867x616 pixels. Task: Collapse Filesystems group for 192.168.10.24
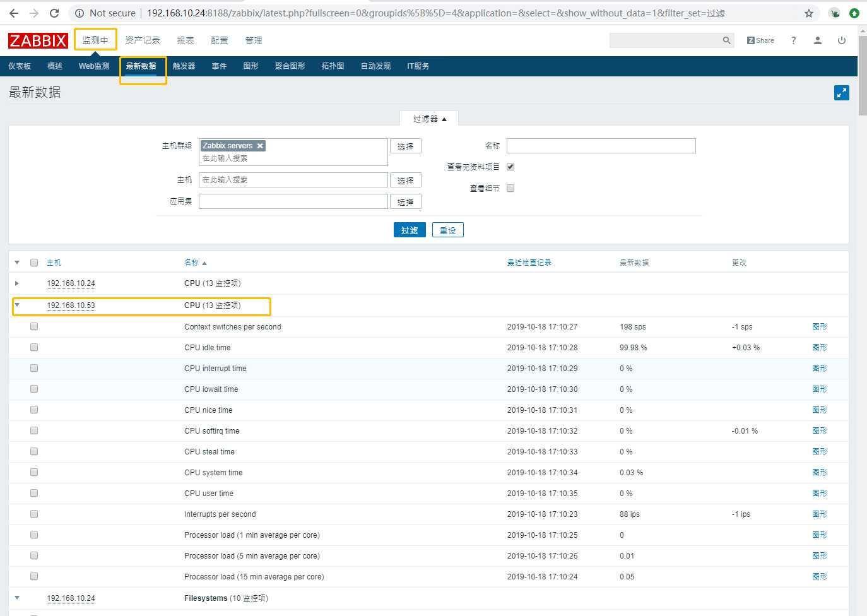point(17,598)
